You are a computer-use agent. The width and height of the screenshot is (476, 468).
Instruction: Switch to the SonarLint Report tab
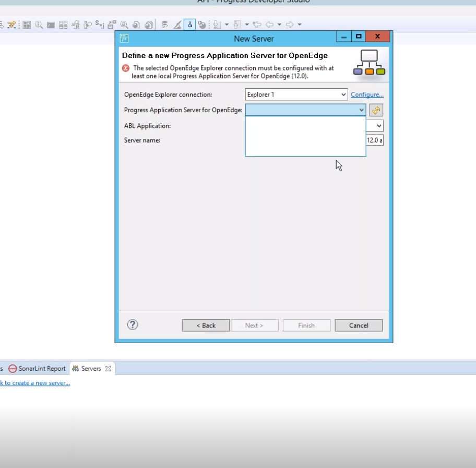(37, 369)
